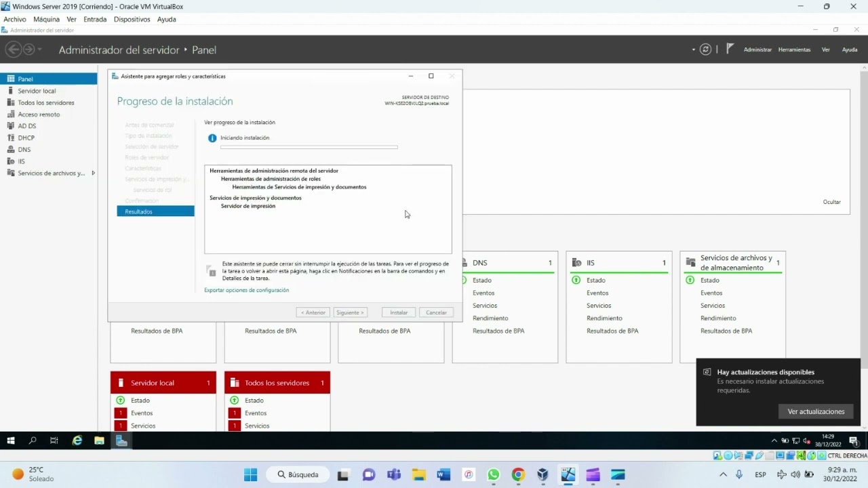The image size is (868, 488).
Task: Expand Servicios de archivos sidebar arrow
Action: pos(93,173)
